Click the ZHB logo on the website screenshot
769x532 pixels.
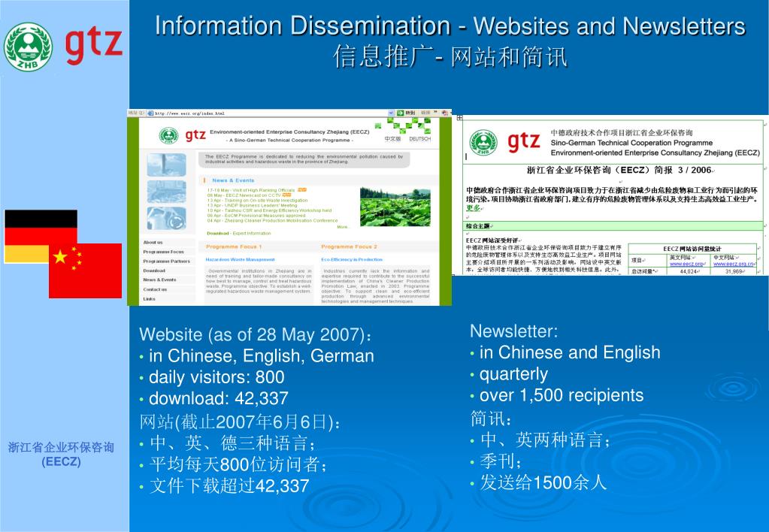tap(168, 135)
